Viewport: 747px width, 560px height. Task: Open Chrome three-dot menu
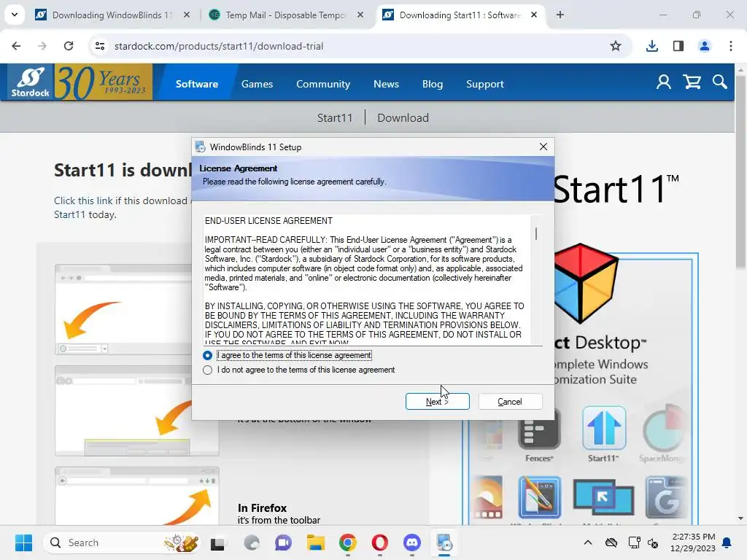(x=731, y=46)
